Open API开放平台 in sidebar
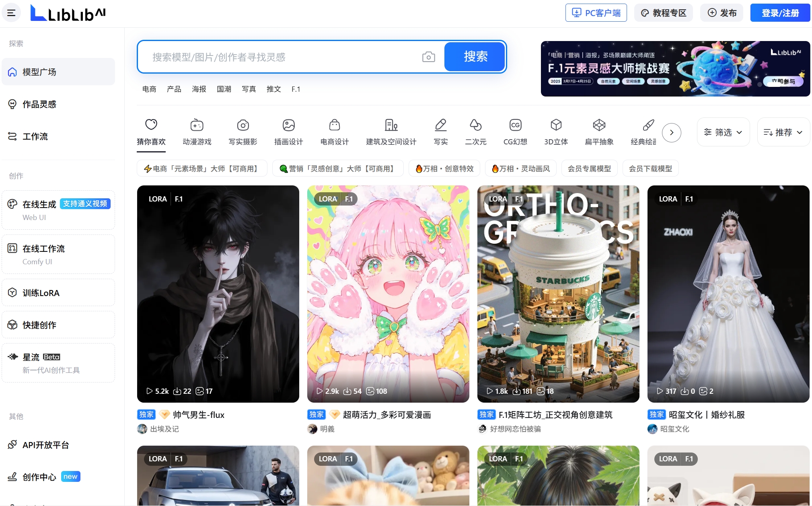 [x=58, y=445]
